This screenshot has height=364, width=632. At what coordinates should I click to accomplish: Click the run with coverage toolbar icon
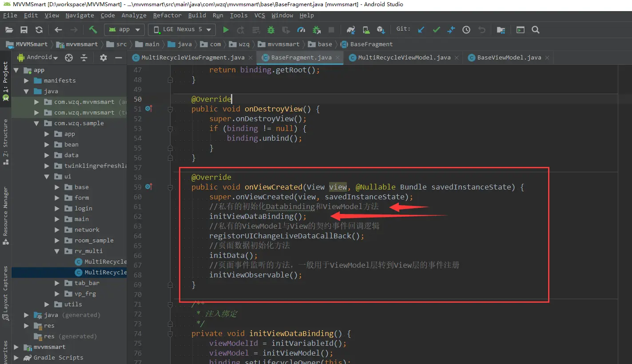point(286,30)
